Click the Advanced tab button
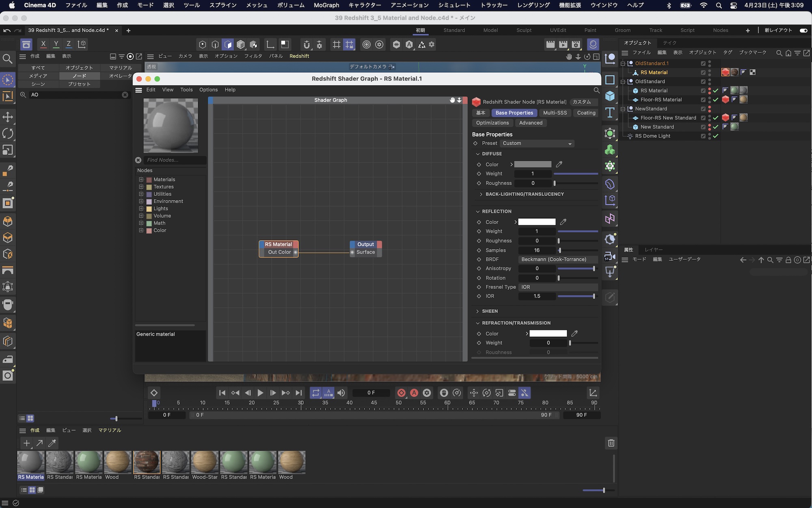The width and height of the screenshot is (812, 508). tap(530, 123)
